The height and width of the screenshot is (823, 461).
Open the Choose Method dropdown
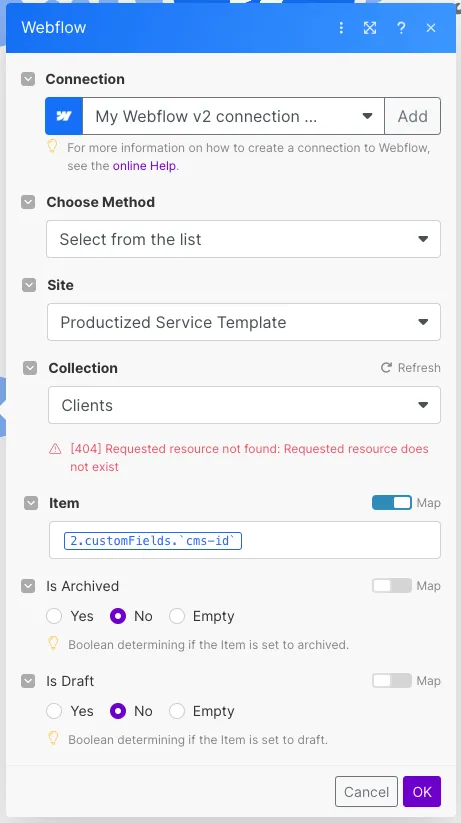click(244, 239)
